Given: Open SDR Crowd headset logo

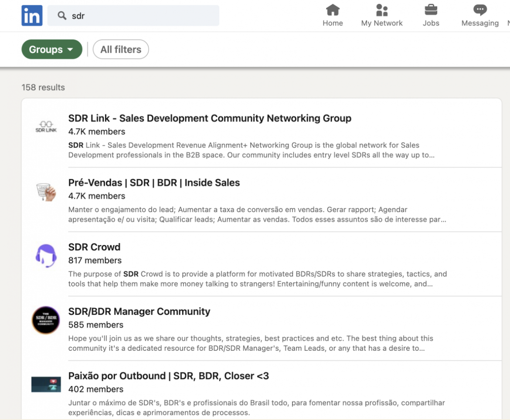Looking at the screenshot, I should pos(46,256).
